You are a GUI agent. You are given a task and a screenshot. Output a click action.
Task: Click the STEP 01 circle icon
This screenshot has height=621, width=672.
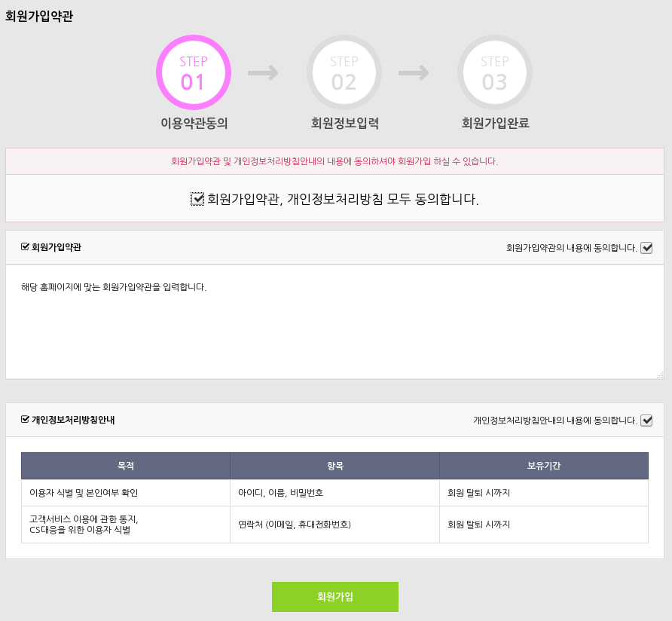193,72
